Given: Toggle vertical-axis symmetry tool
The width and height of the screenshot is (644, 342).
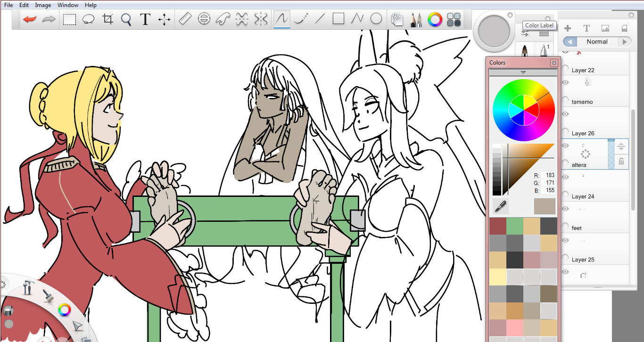Looking at the screenshot, I should point(260,19).
